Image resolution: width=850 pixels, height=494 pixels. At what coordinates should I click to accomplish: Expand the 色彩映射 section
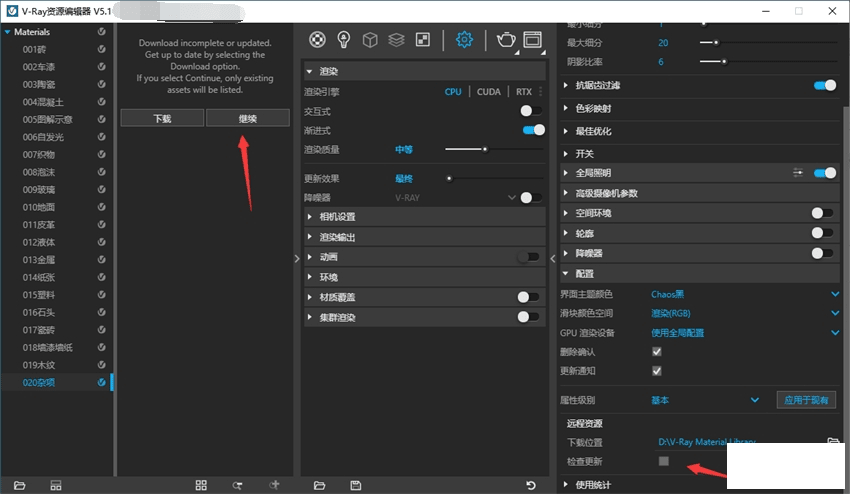(700, 108)
